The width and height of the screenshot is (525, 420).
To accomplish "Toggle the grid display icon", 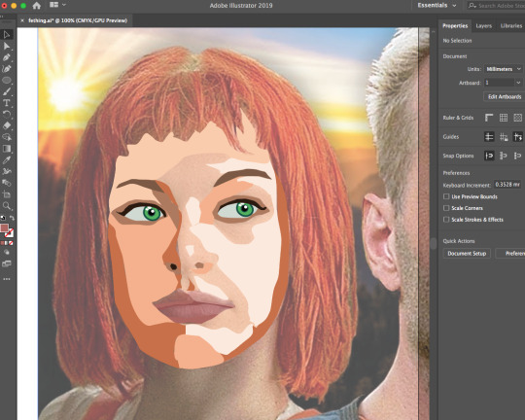I will [504, 118].
